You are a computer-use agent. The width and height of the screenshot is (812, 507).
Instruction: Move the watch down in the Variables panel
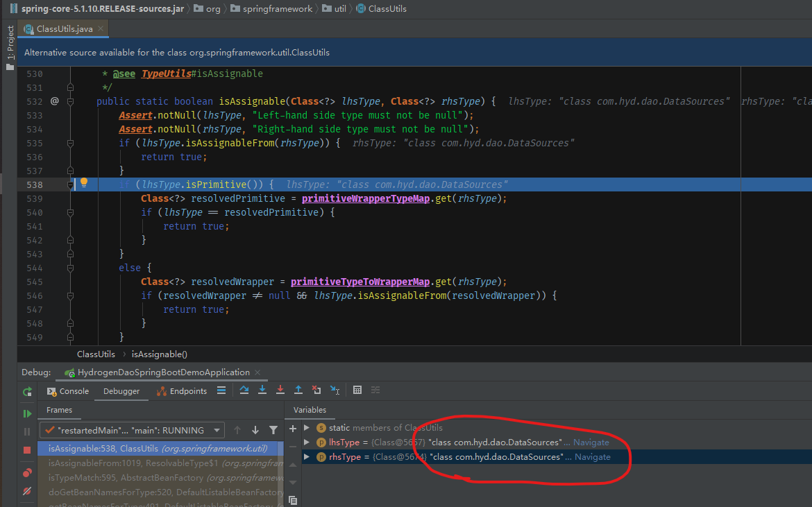[293, 482]
